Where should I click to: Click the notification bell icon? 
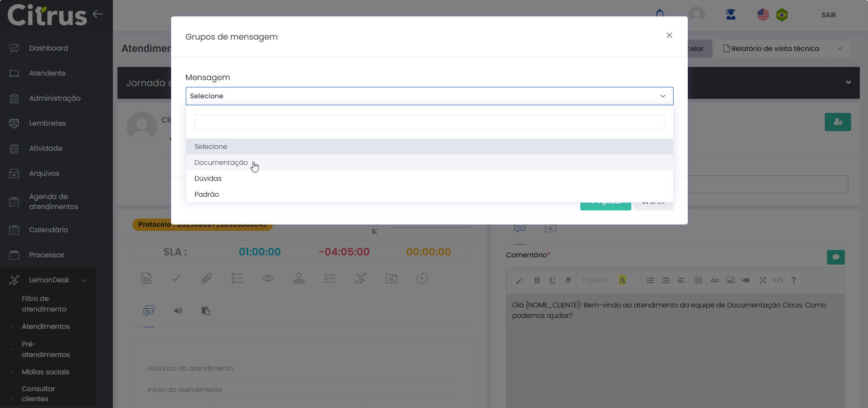(660, 14)
